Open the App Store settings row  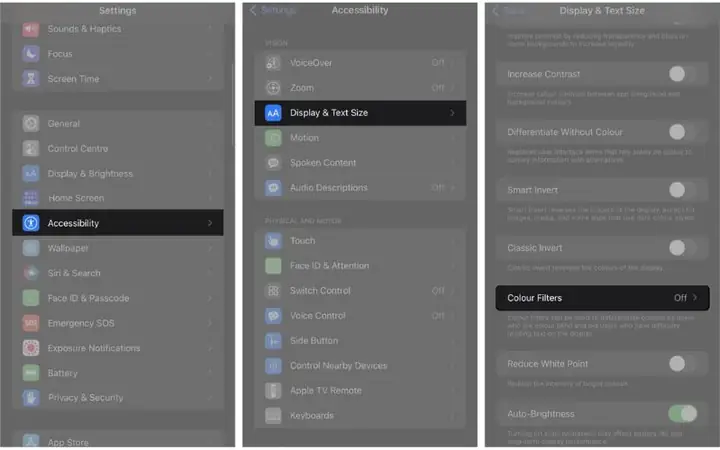pos(118,441)
